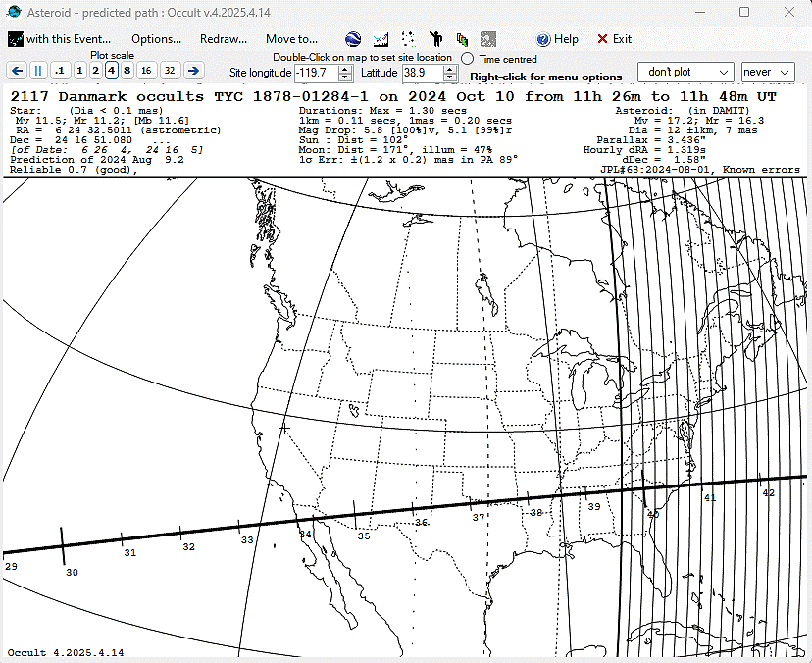Screen dimensions: 812x663
Task: Open the Redraw... menu
Action: pos(224,39)
